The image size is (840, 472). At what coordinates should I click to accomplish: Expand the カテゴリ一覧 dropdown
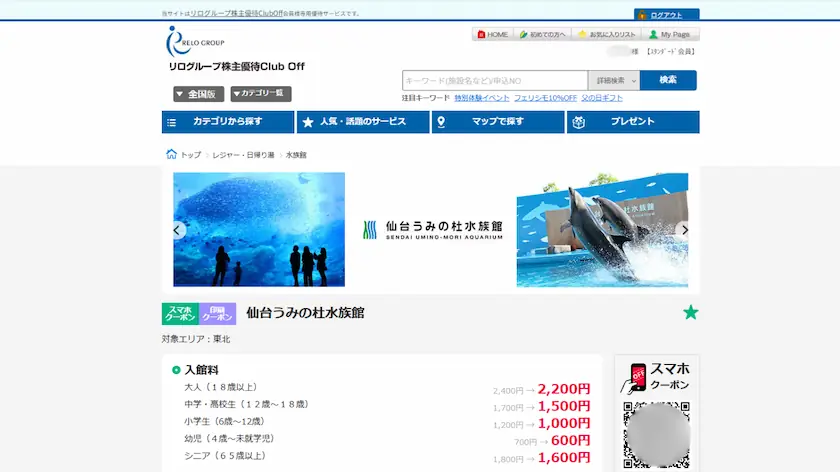coord(261,93)
